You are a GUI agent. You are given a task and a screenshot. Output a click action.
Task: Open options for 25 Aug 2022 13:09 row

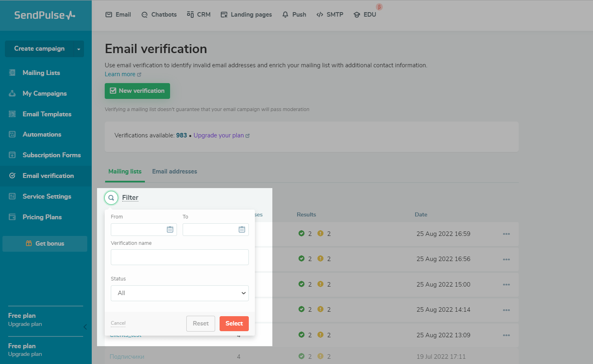(x=506, y=335)
